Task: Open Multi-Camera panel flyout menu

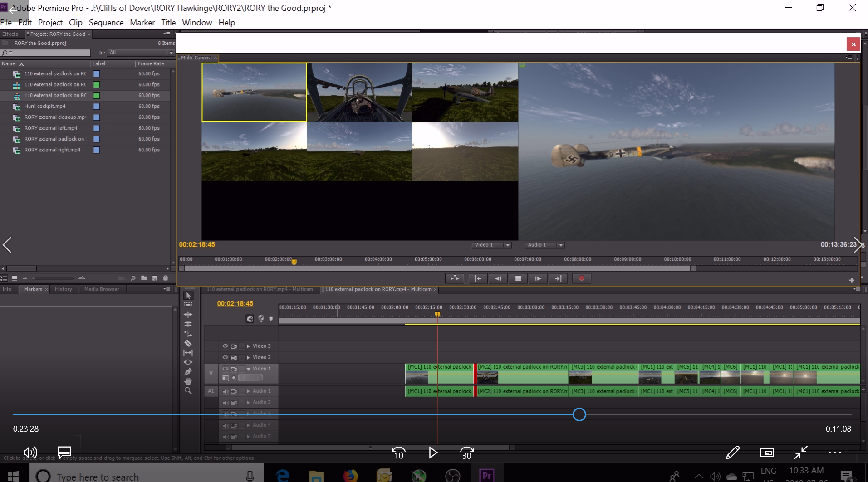Action: coord(848,58)
